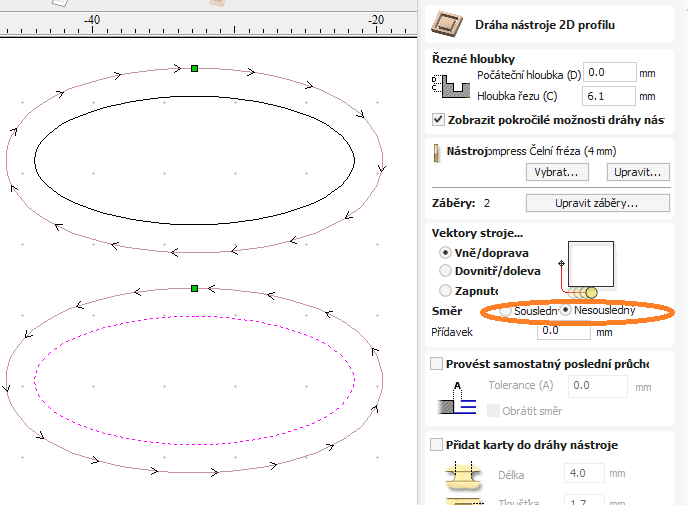Click the end mill tool icon
This screenshot has height=505, width=688.
[x=436, y=152]
